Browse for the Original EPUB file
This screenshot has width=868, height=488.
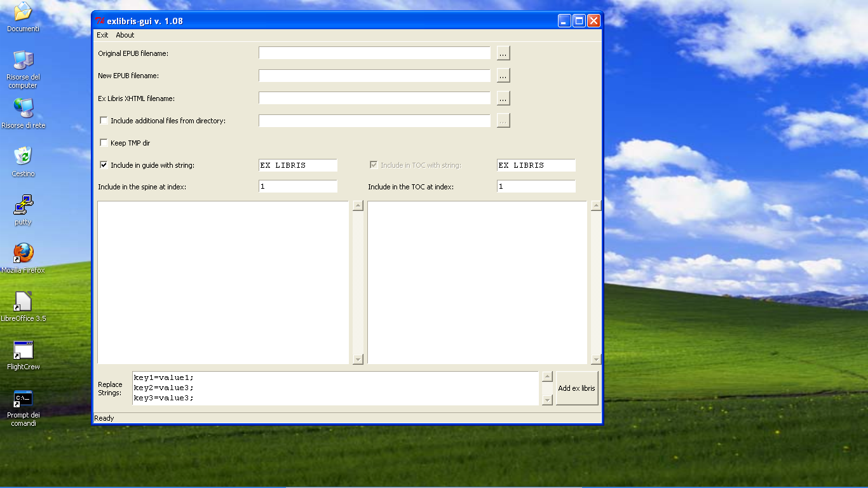[503, 53]
